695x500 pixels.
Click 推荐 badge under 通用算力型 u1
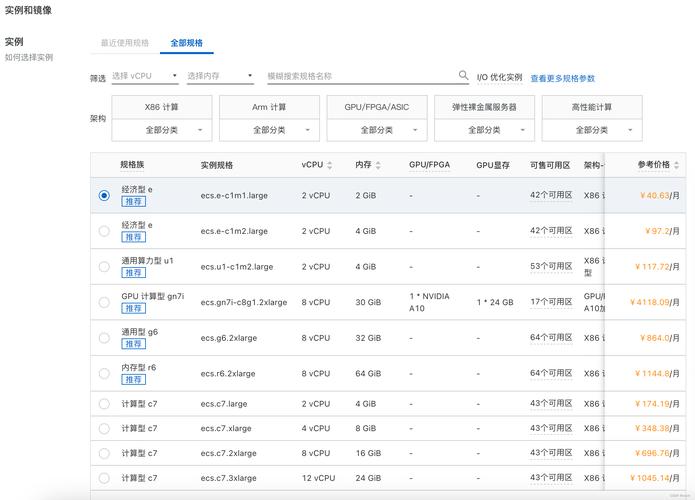point(133,273)
